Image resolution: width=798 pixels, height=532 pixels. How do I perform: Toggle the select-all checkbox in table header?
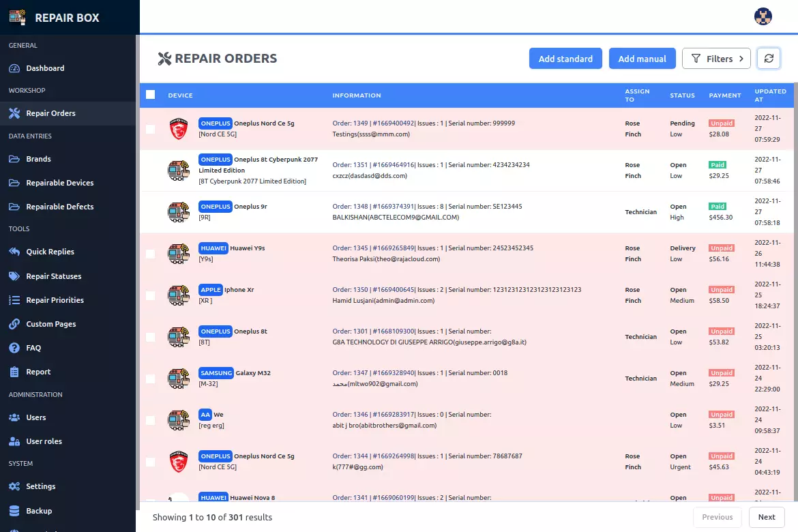(151, 95)
